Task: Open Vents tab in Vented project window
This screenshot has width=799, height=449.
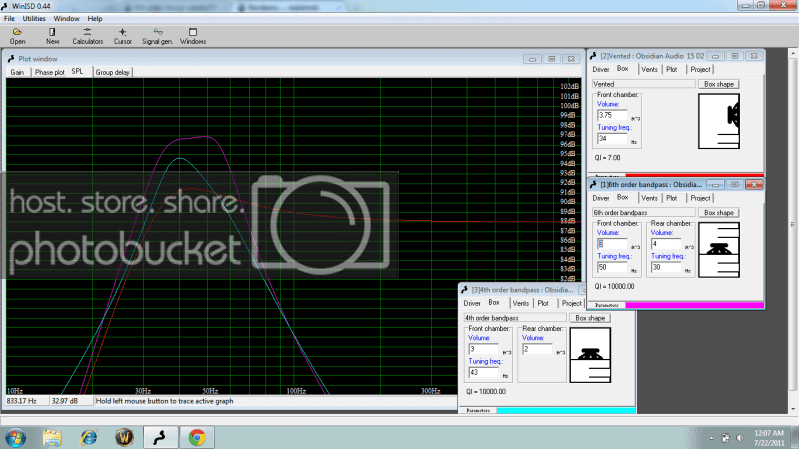Action: pos(649,69)
